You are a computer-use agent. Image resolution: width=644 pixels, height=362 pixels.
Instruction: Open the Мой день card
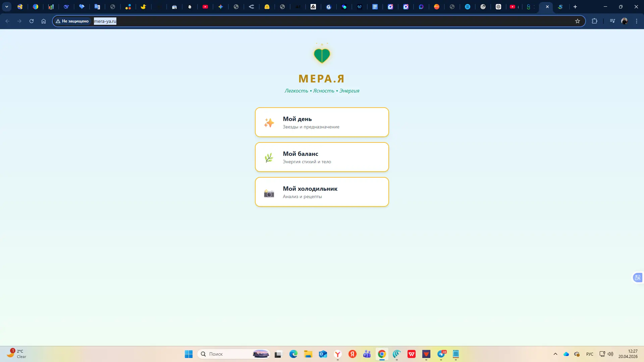(322, 122)
